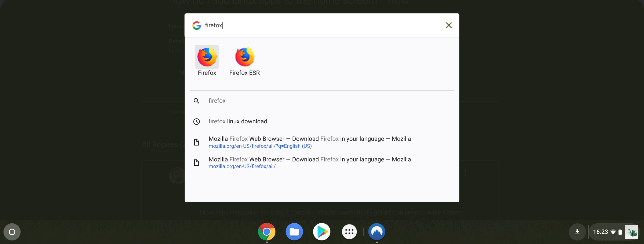Open NordVPN from the shelf
644x244 pixels.
(x=376, y=232)
